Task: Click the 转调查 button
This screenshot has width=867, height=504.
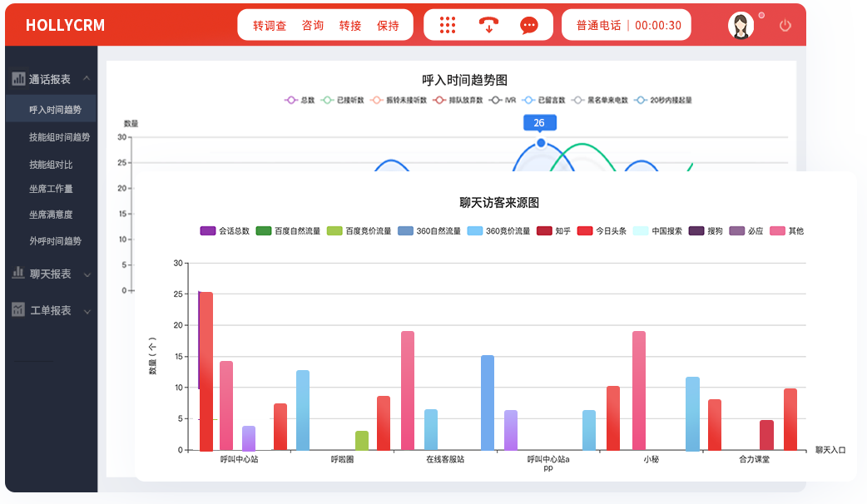Action: coord(270,26)
